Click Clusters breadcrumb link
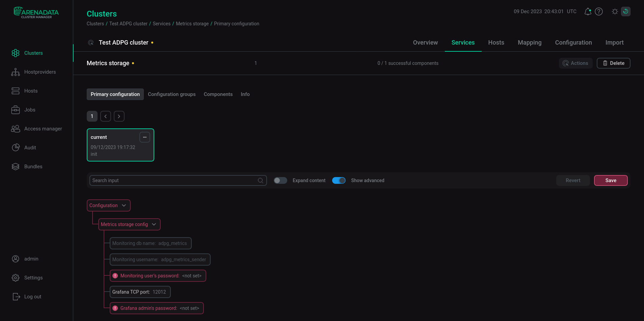644x321 pixels. (x=95, y=24)
